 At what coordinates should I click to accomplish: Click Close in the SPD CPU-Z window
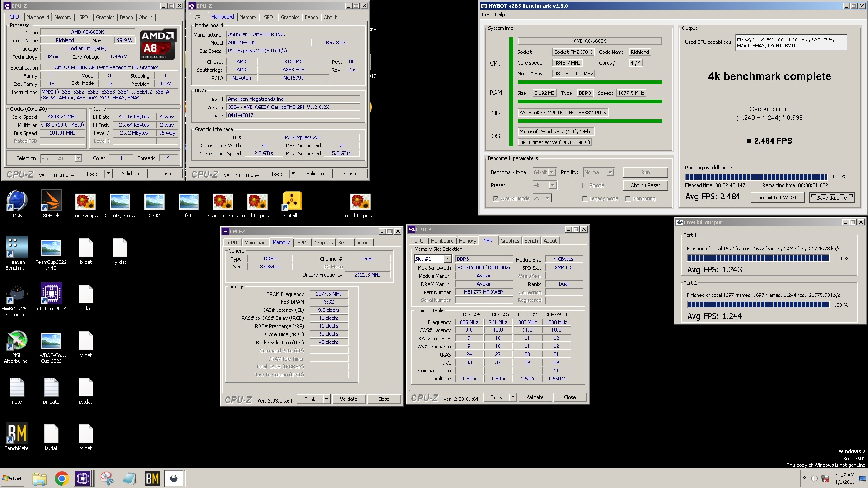[570, 397]
